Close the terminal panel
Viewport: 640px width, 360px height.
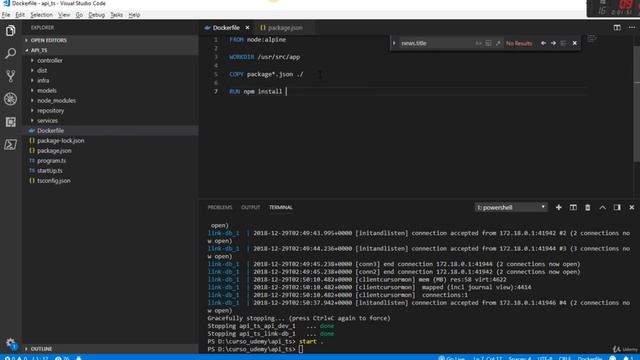point(631,207)
